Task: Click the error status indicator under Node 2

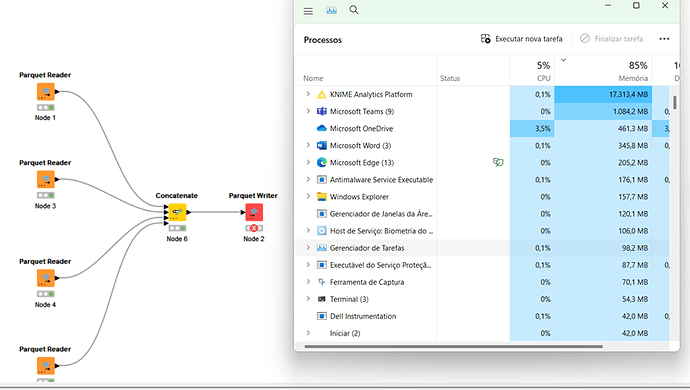Action: (x=254, y=228)
